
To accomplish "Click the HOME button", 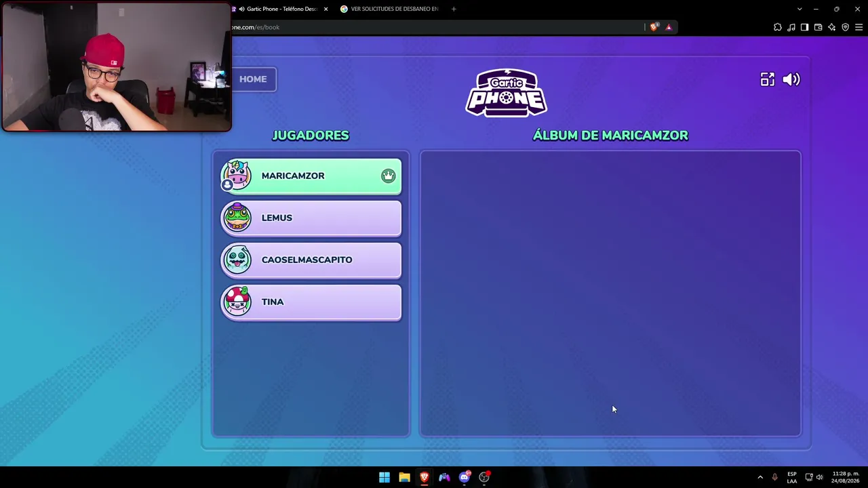I will [x=253, y=79].
